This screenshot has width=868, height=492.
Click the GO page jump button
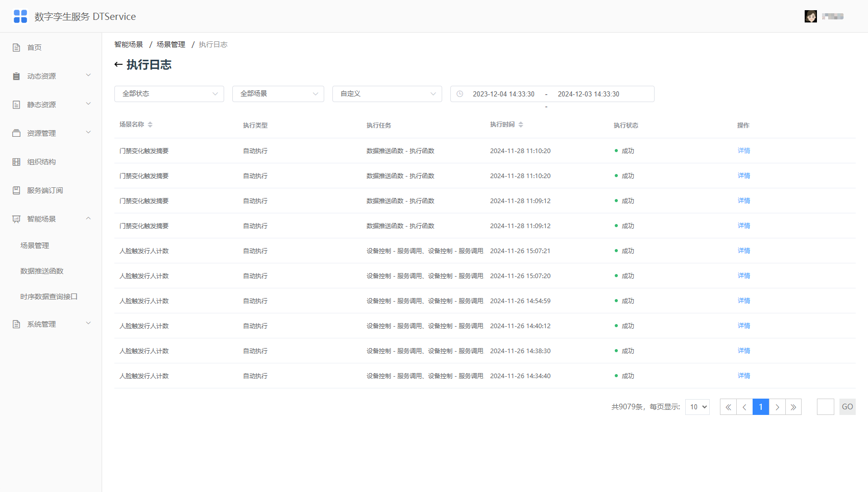(848, 407)
